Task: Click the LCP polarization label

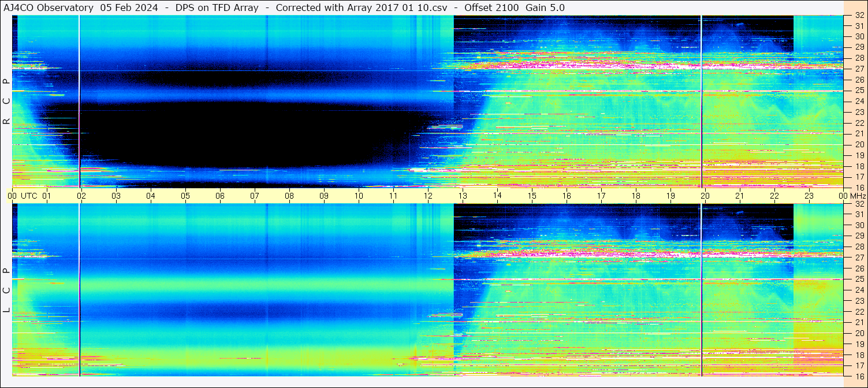Action: [x=6, y=290]
